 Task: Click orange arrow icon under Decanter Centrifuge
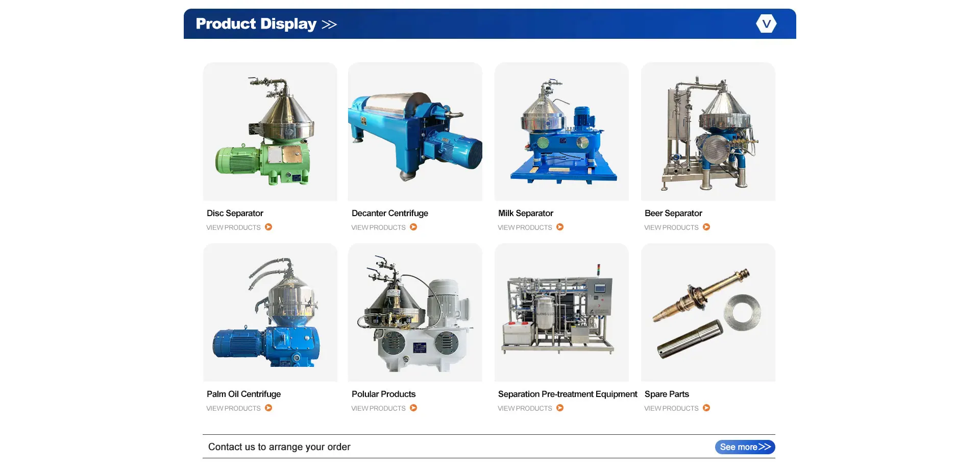[x=413, y=227]
